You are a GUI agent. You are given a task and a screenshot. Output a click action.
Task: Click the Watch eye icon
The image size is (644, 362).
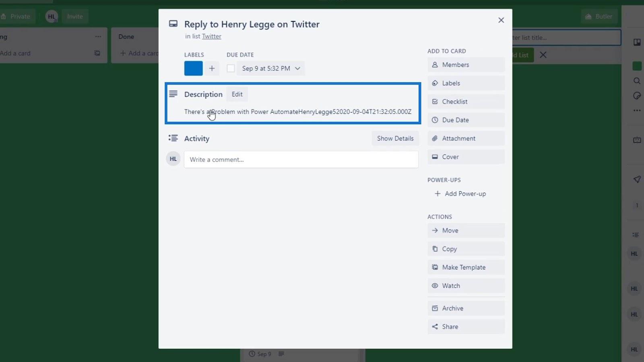click(435, 286)
